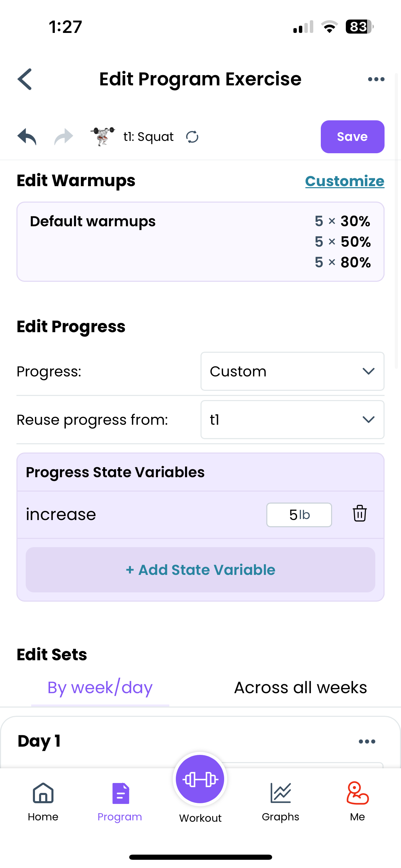
Task: Edit the 5 lb increase value field
Action: 299,514
